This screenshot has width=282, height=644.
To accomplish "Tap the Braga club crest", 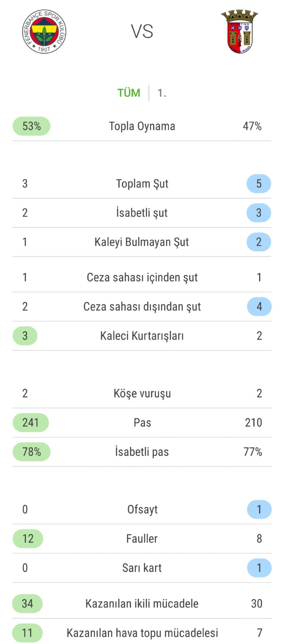I will coord(239,32).
